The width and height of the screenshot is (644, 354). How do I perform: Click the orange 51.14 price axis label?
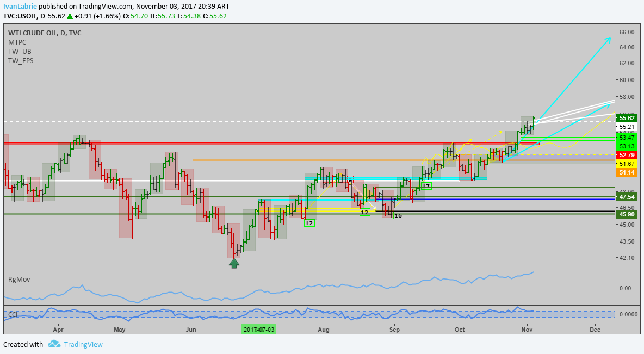(627, 172)
